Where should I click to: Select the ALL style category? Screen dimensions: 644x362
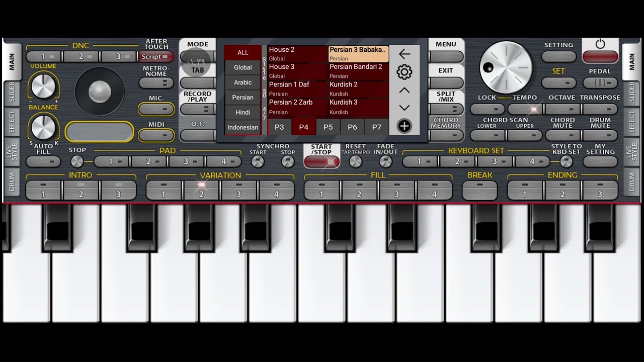click(243, 52)
